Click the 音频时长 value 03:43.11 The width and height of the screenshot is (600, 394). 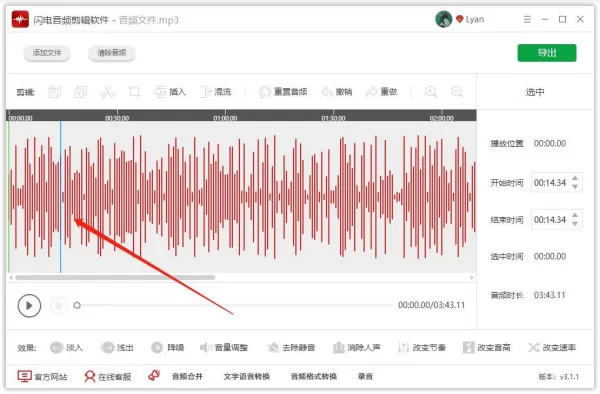coord(549,295)
